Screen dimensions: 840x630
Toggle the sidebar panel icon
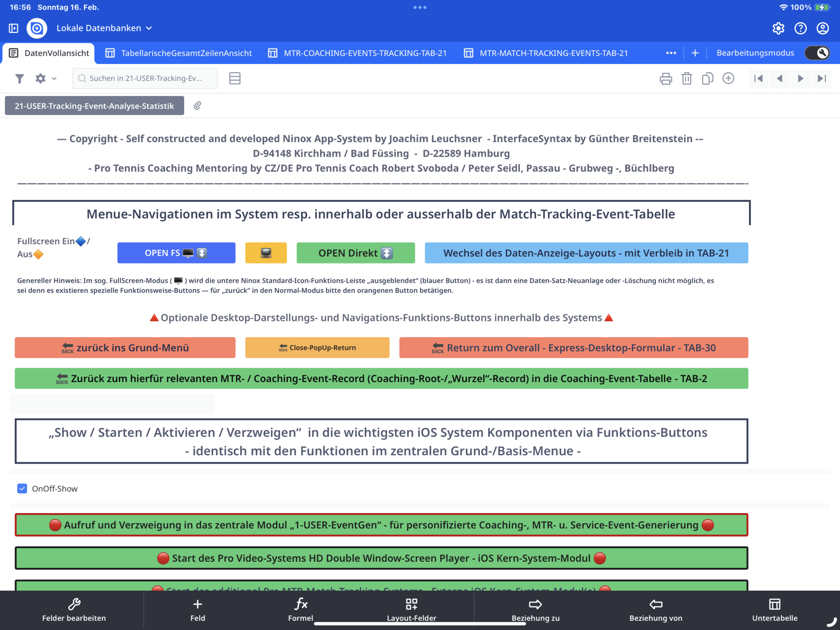14,28
